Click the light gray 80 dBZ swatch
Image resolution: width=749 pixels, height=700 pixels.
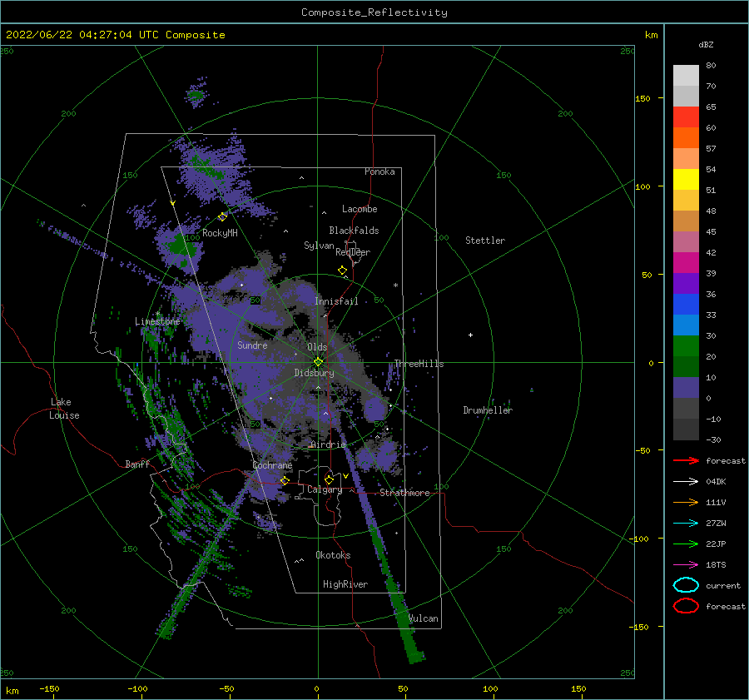(686, 75)
